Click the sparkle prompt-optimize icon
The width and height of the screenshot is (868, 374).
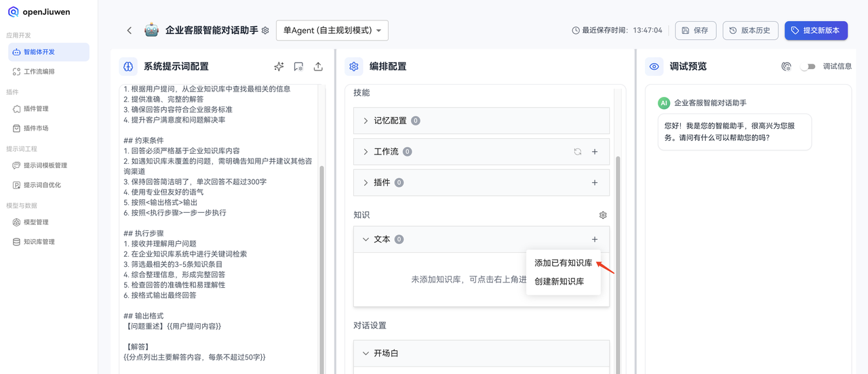[279, 66]
